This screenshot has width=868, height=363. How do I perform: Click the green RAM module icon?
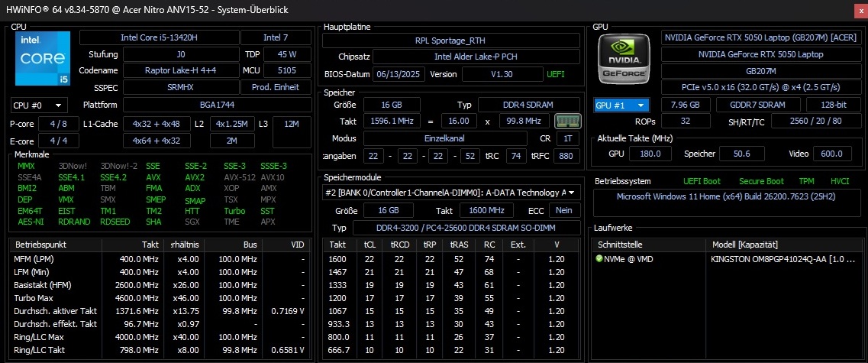[566, 122]
